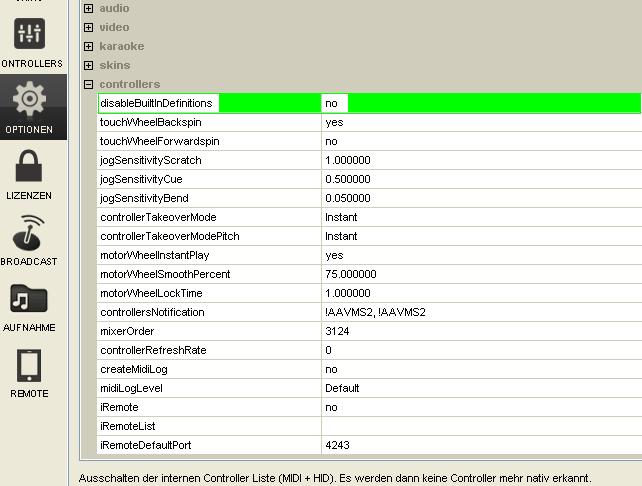Edit the jogSensitivityScratch value field

[348, 160]
